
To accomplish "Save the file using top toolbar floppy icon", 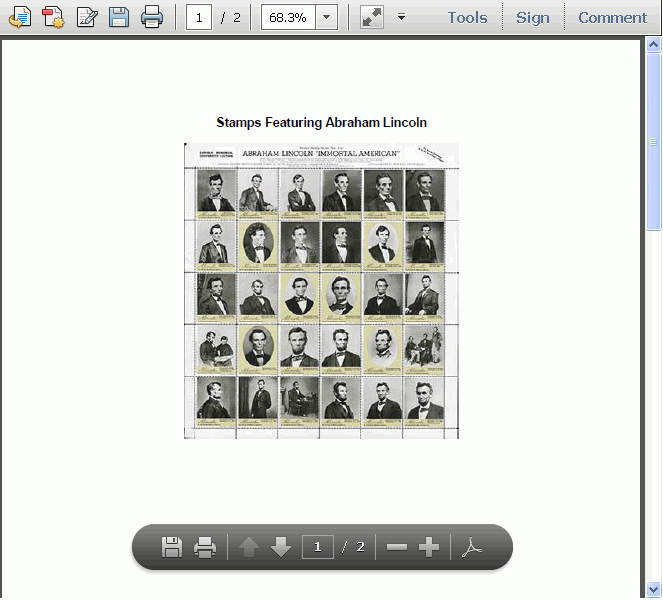I will [119, 17].
